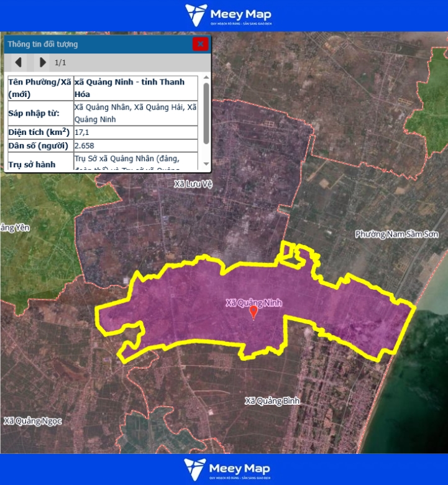Viewport: 448px width, 485px height.
Task: Select the Xã Quảng Ngọc map label
Action: (x=32, y=421)
